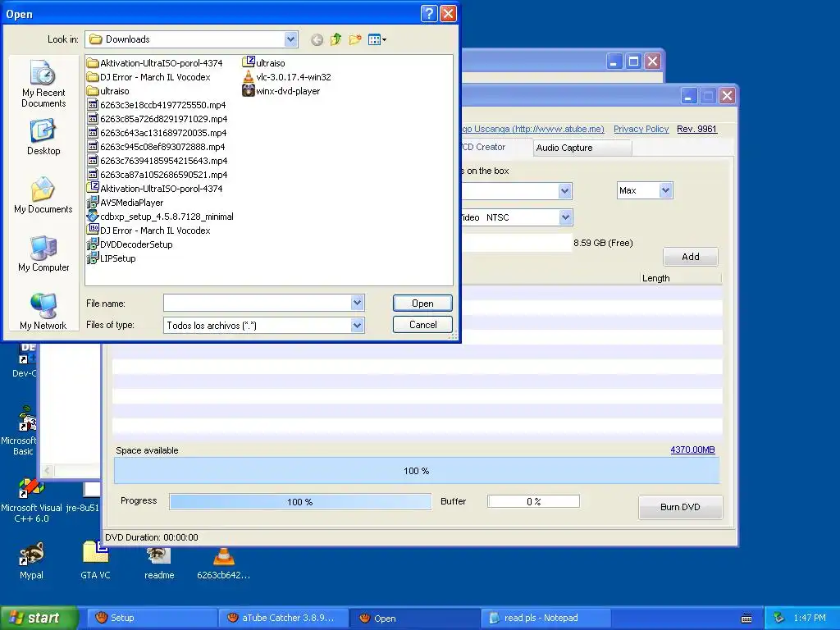
Task: Select the LIPSetup file
Action: coord(112,258)
